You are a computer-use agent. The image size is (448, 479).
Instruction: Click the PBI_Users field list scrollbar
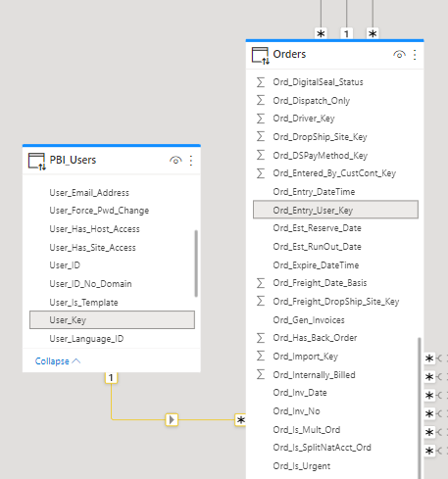pos(196,263)
